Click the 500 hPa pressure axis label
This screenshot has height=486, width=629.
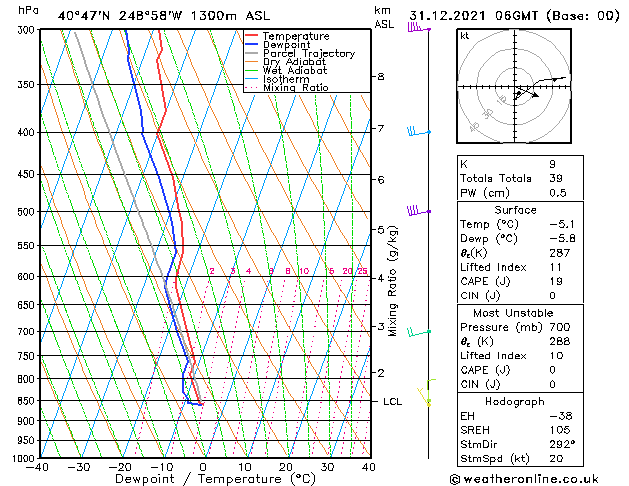pyautogui.click(x=26, y=212)
